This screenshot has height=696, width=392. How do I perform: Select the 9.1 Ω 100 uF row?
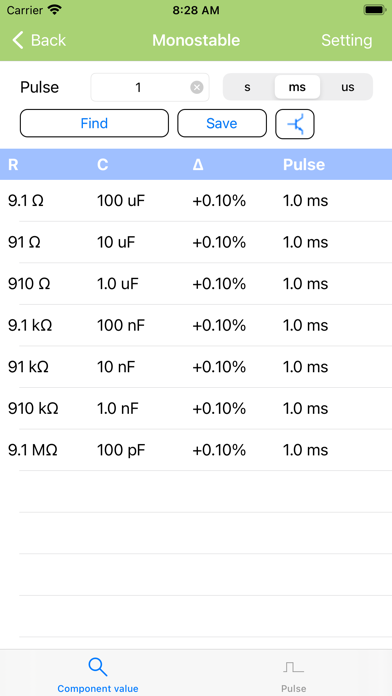pyautogui.click(x=196, y=201)
